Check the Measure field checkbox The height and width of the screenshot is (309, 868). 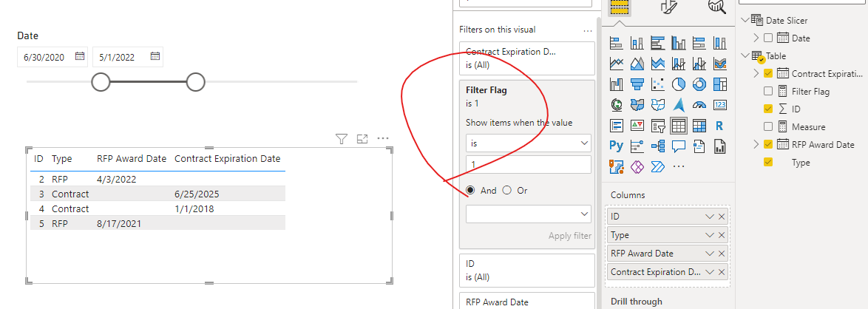tap(767, 127)
